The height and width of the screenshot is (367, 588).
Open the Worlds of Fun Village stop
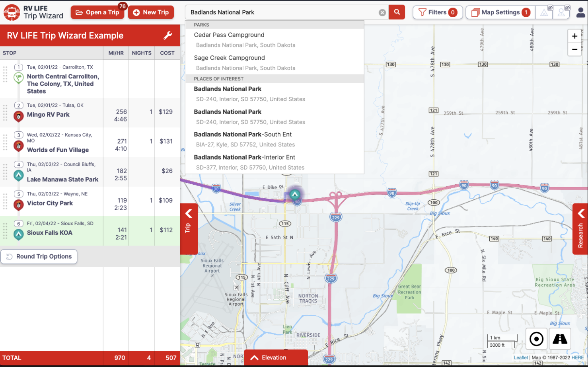click(58, 150)
